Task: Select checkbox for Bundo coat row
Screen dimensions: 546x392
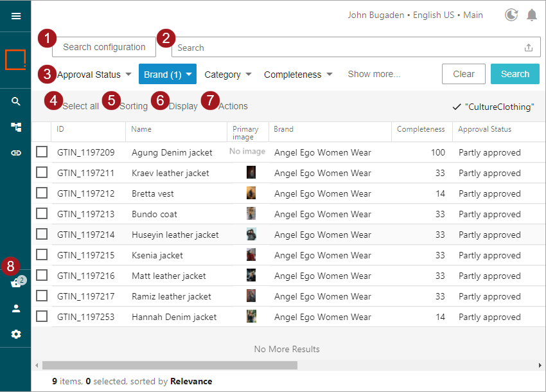Action: 42,214
